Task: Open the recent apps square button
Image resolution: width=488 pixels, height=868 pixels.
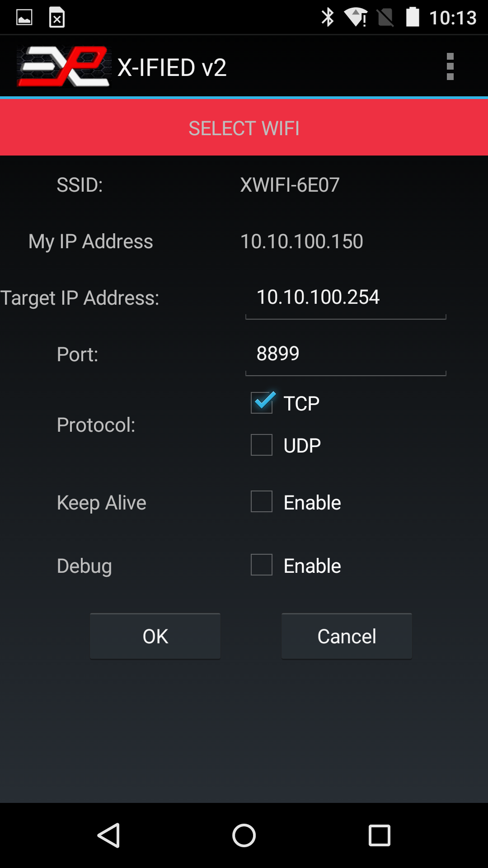Action: (x=379, y=835)
